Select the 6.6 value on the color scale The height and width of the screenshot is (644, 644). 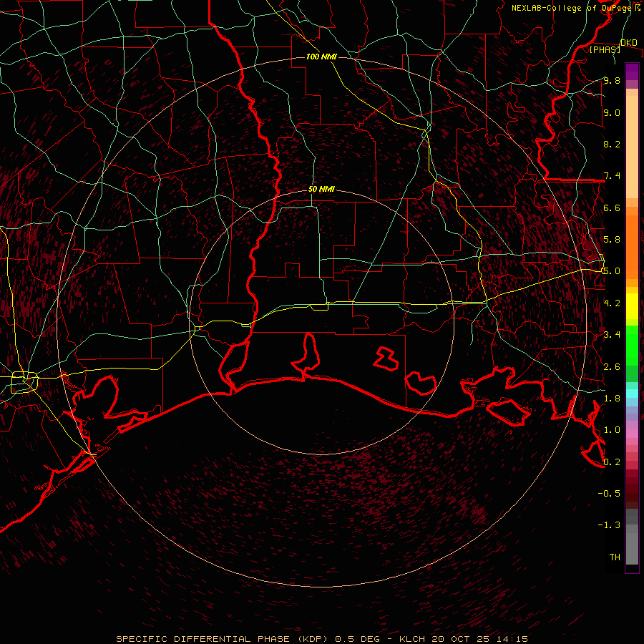coord(612,208)
